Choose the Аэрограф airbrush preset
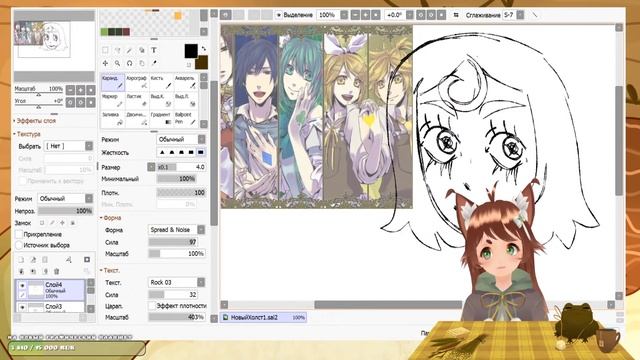This screenshot has width=640, height=360. 137,82
